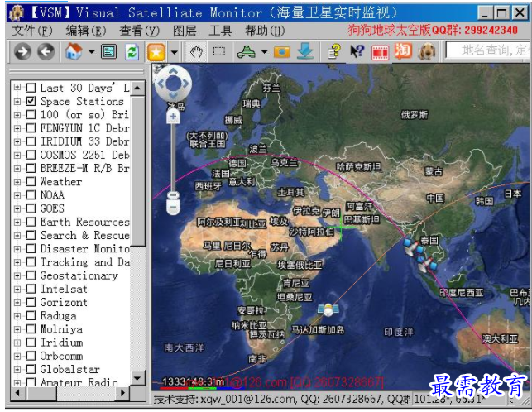Image resolution: width=532 pixels, height=412 pixels.
Task: Enable the Weather satellites checkbox
Action: 31,181
